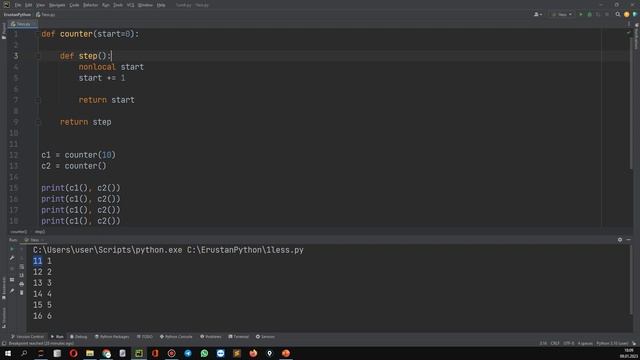Open TODO tool window tab
This screenshot has height=360, width=640.
[145, 337]
